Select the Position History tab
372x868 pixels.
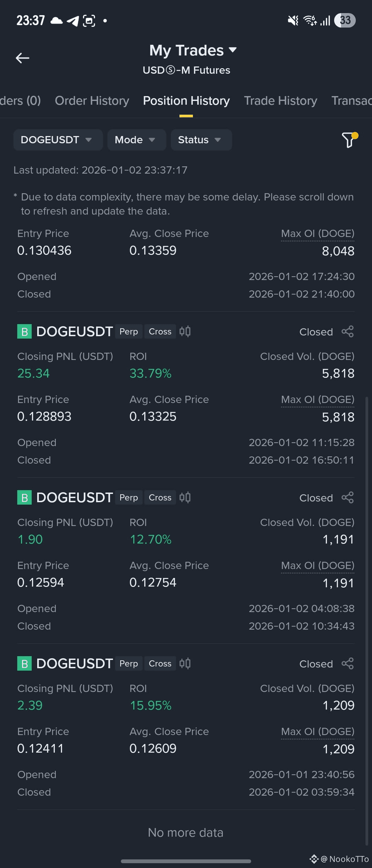pos(186,101)
